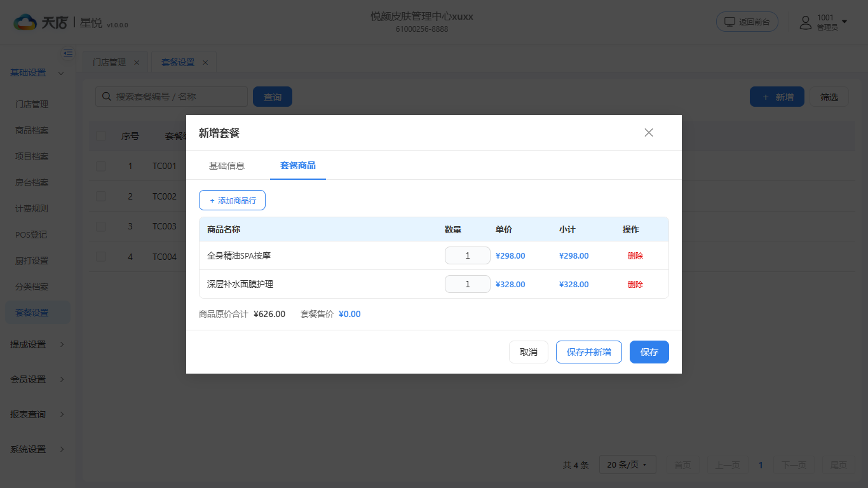Open the user account dropdown arrow

click(x=844, y=22)
